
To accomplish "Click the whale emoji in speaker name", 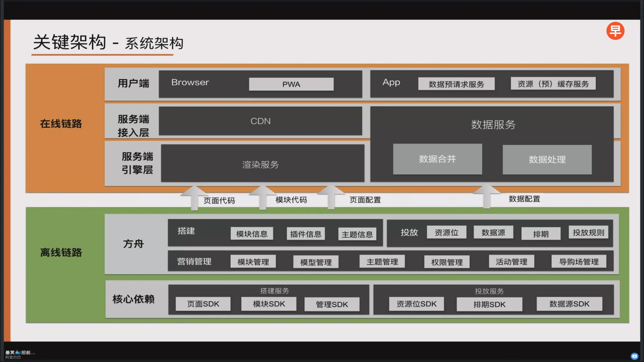I will pyautogui.click(x=18, y=352).
